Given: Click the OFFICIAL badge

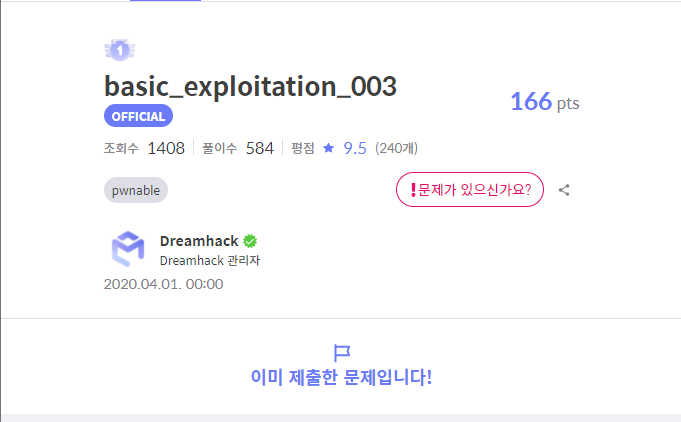Looking at the screenshot, I should pos(138,116).
